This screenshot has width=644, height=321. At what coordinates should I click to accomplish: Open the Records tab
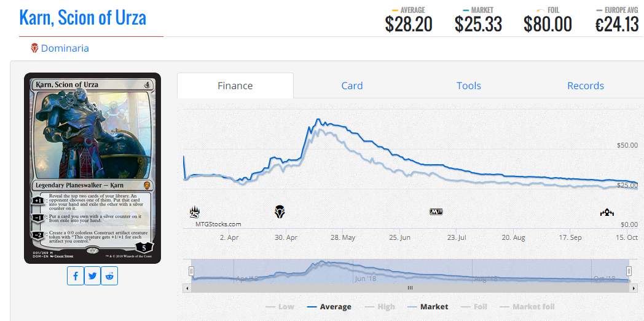tap(585, 85)
